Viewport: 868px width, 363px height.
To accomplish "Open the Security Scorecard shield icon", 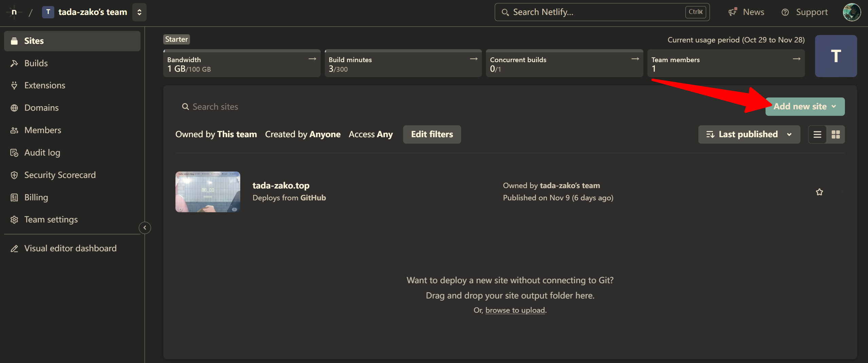I will click(x=14, y=175).
